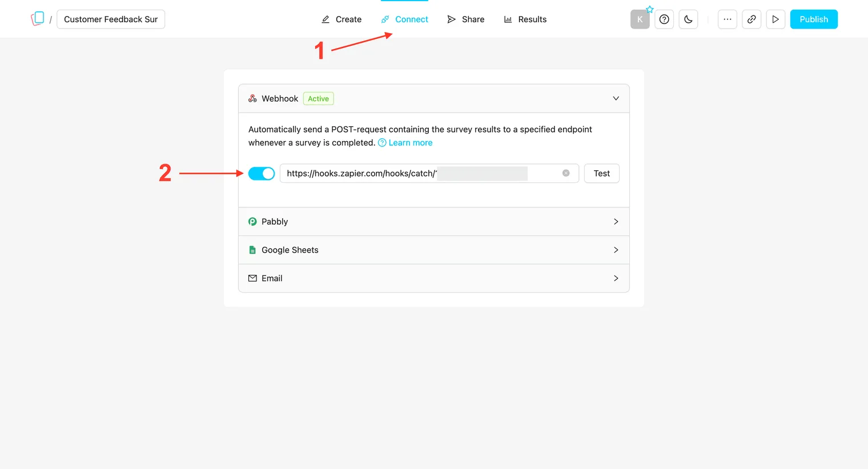Preview the survey with play icon

coord(775,19)
